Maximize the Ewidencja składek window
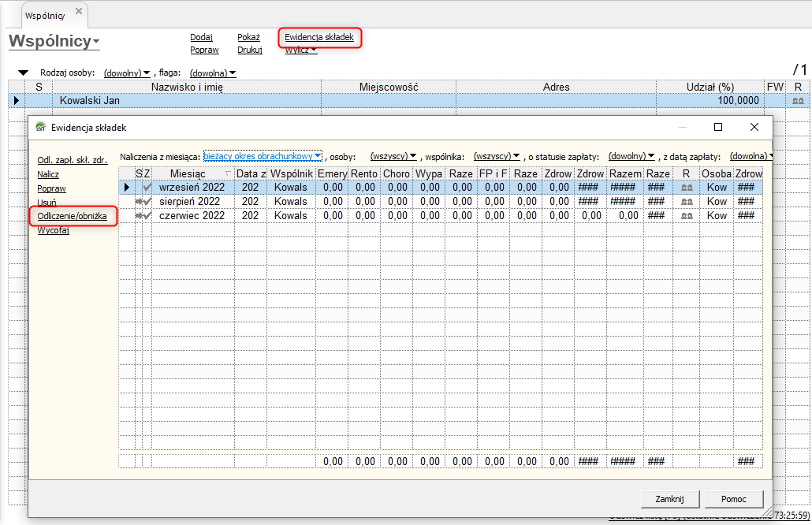Viewport: 812px width, 525px height. pos(717,127)
